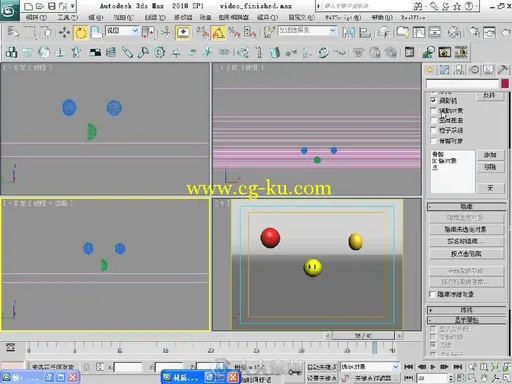The image size is (512, 384).
Task: Click the Play Animation button
Action: pos(433,367)
